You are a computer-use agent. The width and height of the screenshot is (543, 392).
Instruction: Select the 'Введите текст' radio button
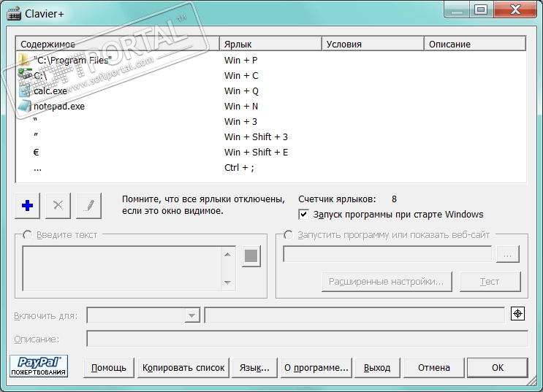(x=27, y=235)
